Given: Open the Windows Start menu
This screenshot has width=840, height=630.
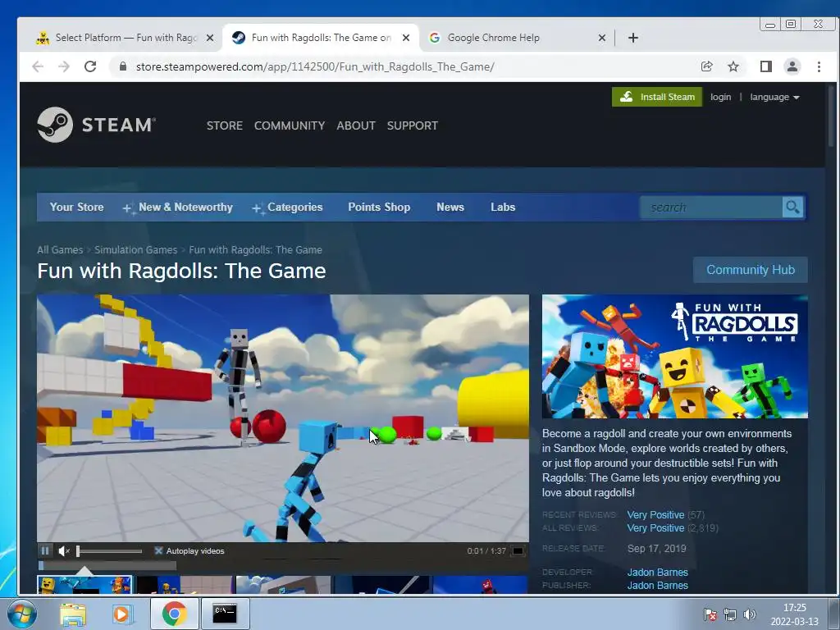Looking at the screenshot, I should (x=21, y=614).
